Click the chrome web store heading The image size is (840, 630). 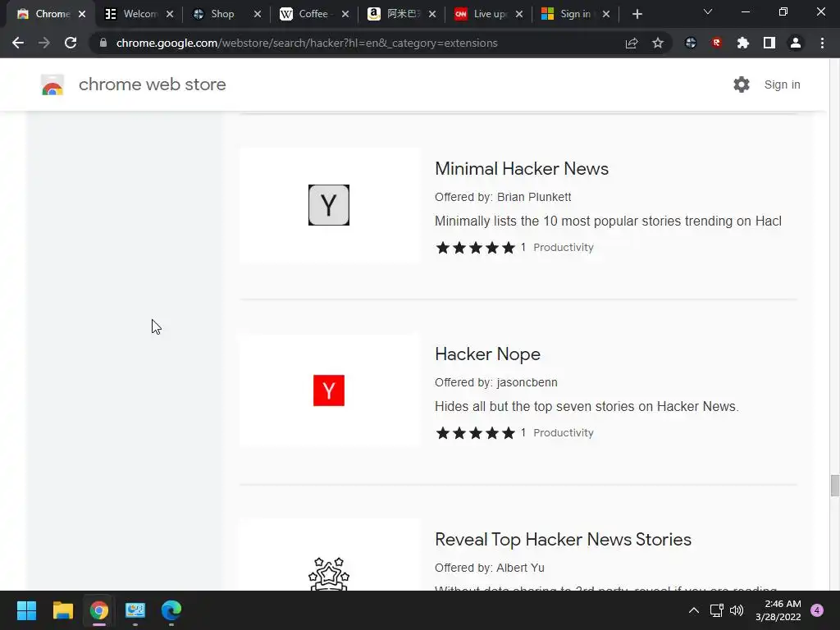(x=152, y=84)
